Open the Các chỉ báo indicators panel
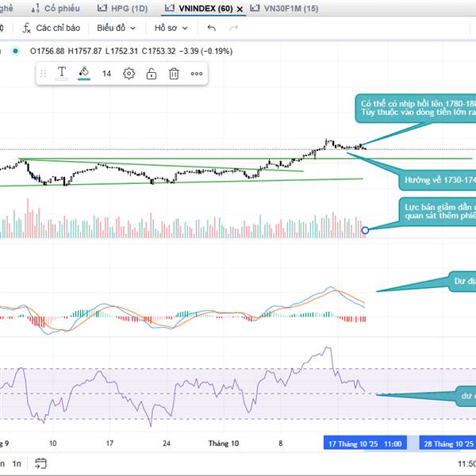 click(52, 28)
